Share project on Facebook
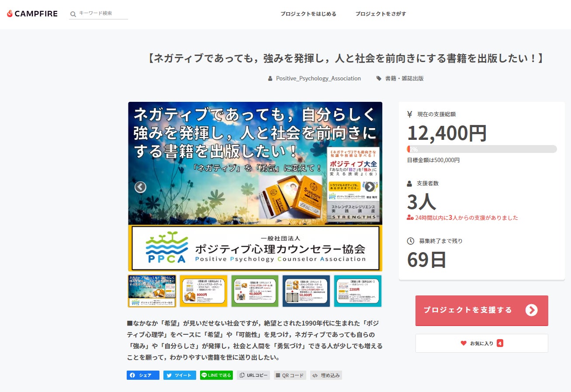571x392 pixels. [x=143, y=375]
